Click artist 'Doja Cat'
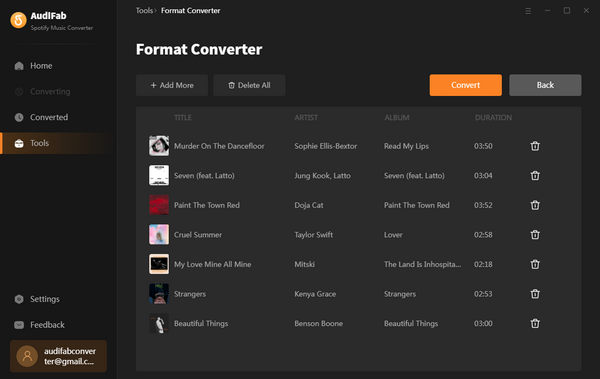Viewport: 600px width, 379px height. point(309,205)
